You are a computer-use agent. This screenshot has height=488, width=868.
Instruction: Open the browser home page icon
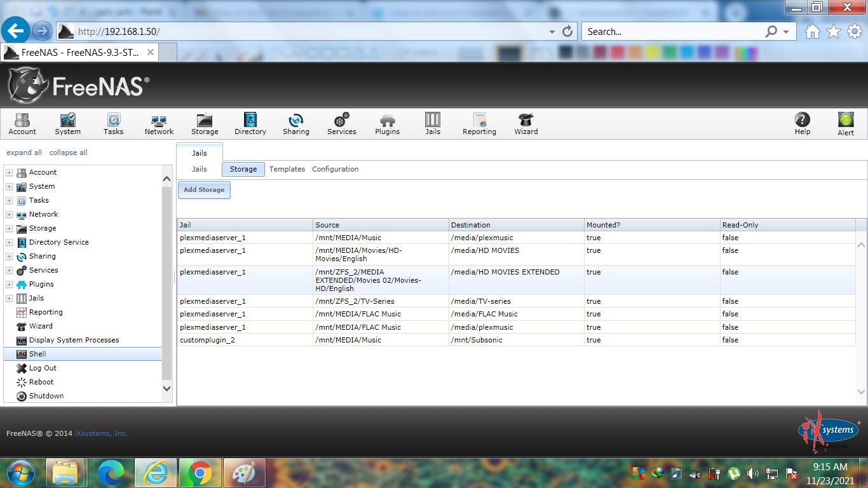coord(812,31)
